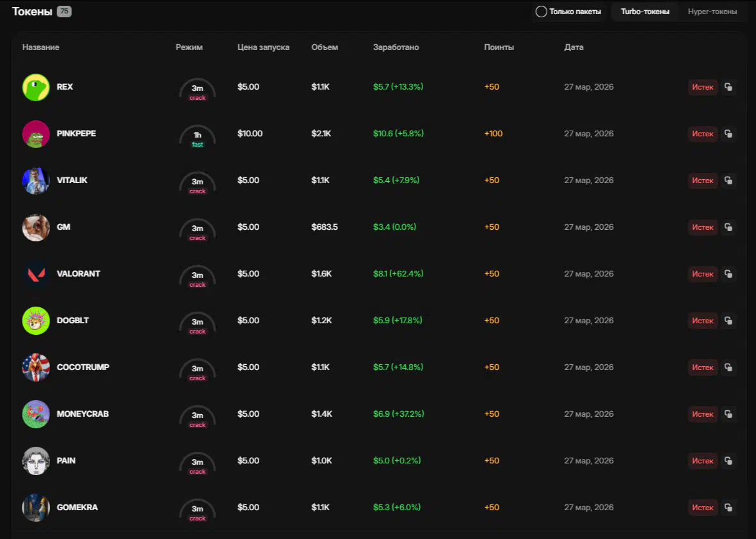Screen dimensions: 756x539
Task: Click the copy icon in GOMEKRA row
Action: point(728,508)
